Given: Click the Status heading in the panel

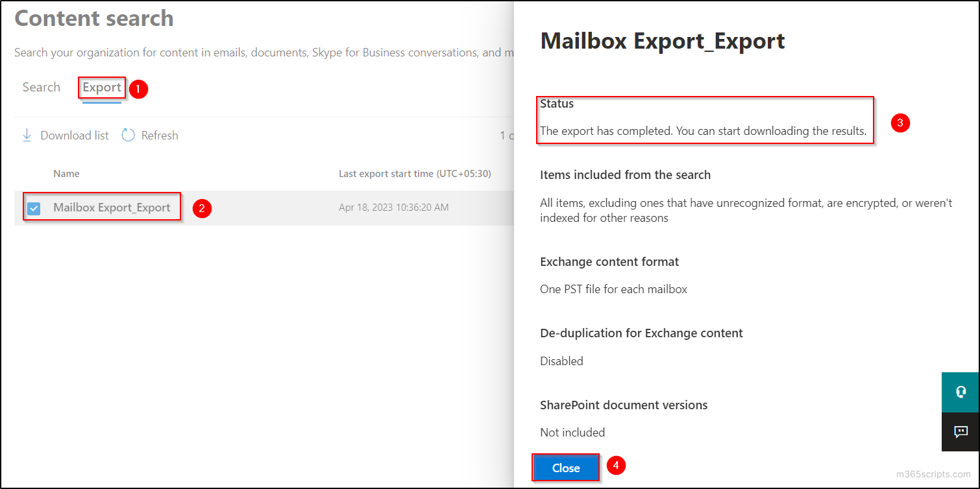Looking at the screenshot, I should (x=557, y=103).
